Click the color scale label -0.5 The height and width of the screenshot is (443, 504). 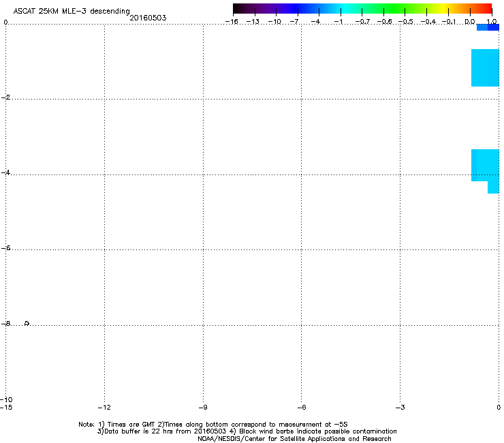406,22
